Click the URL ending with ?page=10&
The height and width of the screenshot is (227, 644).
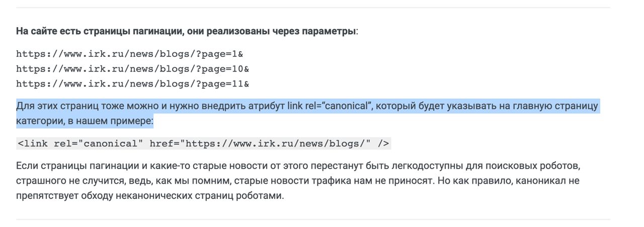point(133,69)
